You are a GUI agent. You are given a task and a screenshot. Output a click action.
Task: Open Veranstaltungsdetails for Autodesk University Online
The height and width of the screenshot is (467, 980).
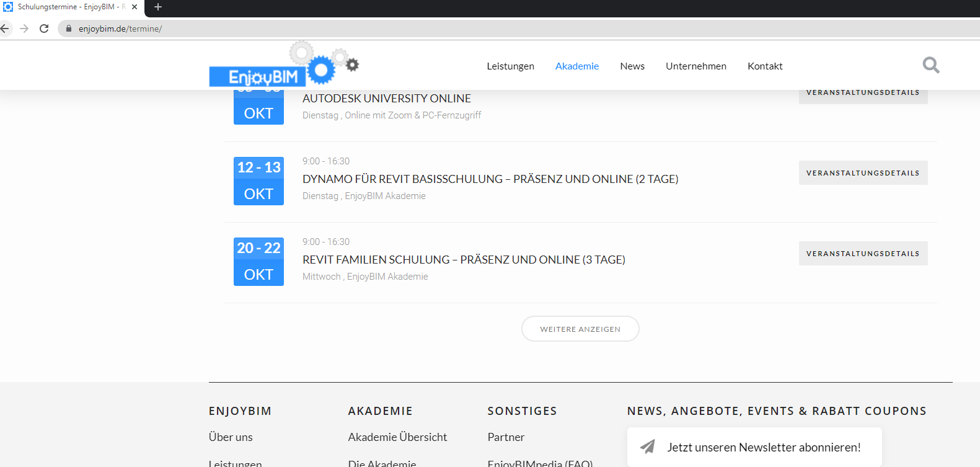click(x=863, y=96)
